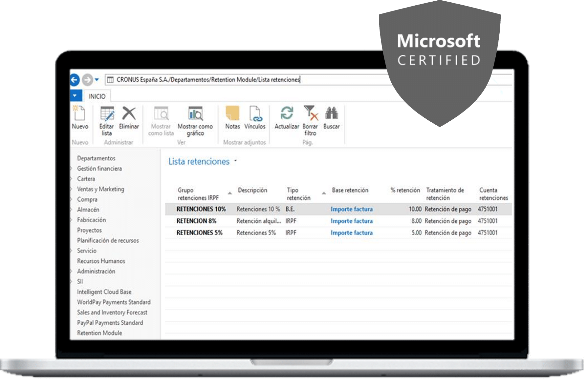Viewport: 588px width, 385px height.
Task: Open the navigation history dropdown arrow
Action: click(x=97, y=80)
